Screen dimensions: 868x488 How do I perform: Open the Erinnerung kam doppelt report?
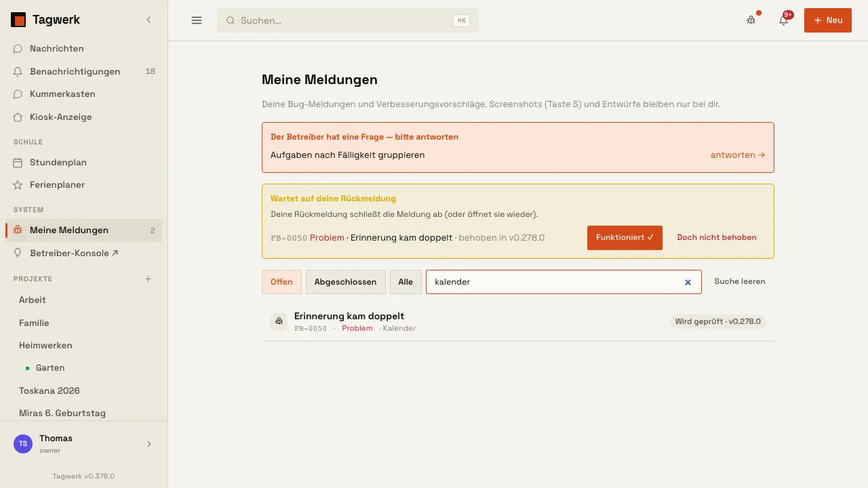[517, 322]
